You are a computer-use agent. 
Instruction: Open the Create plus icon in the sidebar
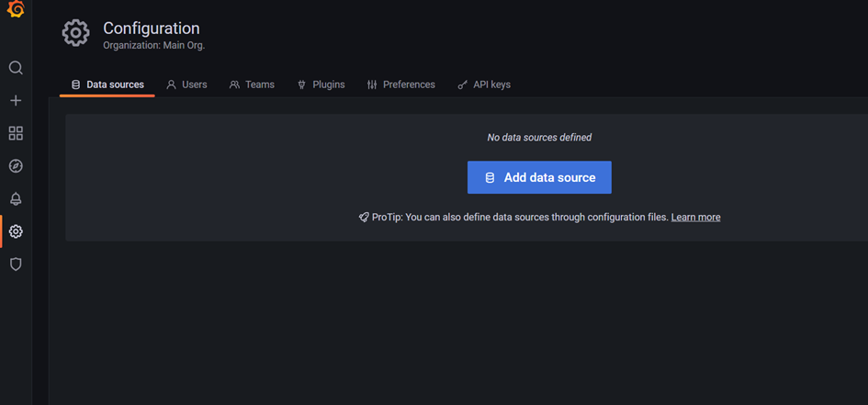click(16, 101)
